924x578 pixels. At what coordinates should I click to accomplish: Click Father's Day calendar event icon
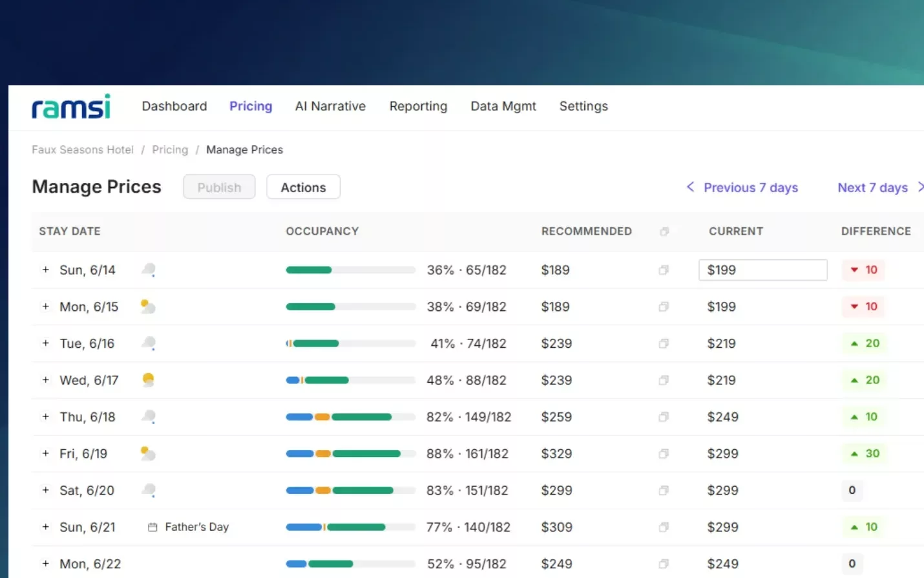pos(152,527)
